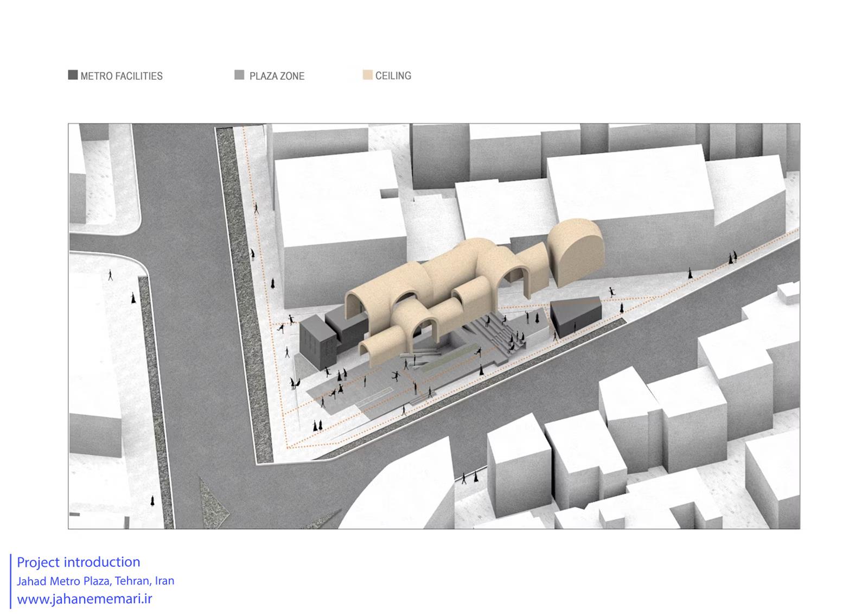Click the beige Ceiling legend swatch
This screenshot has width=868, height=614.
pos(367,75)
